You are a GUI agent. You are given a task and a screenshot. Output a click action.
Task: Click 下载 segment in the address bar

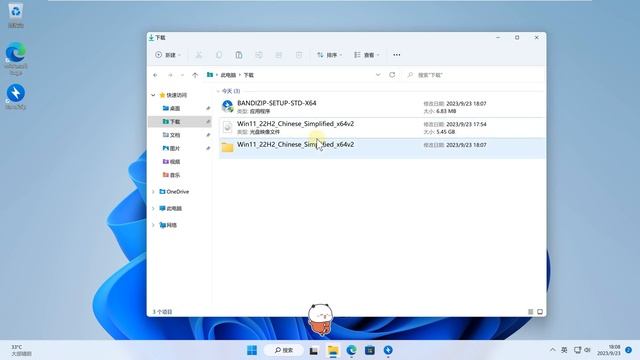249,75
